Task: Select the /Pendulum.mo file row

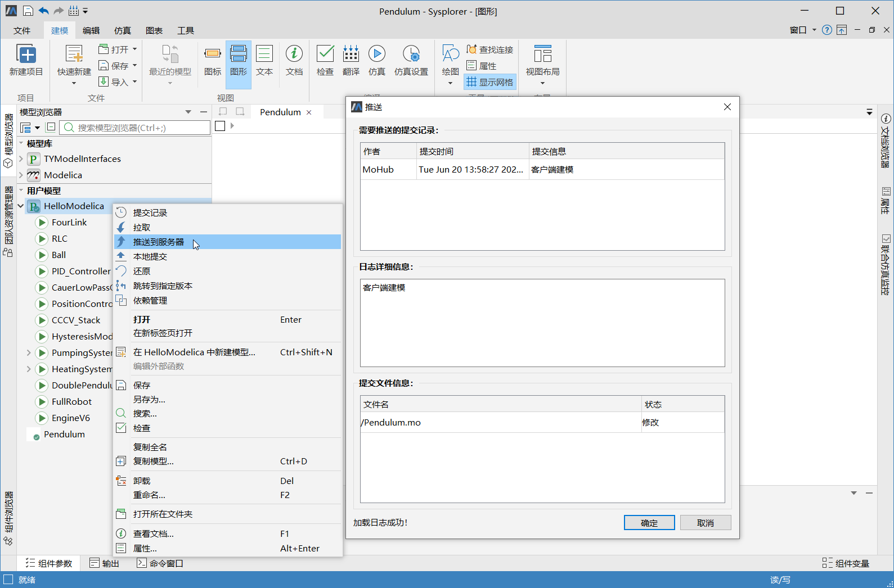Action: 542,422
